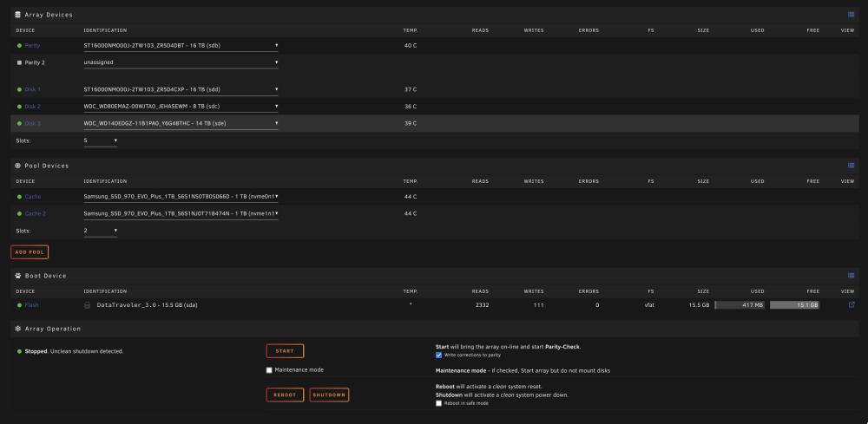Click the REBOOT button
868x424 pixels.
pos(285,395)
